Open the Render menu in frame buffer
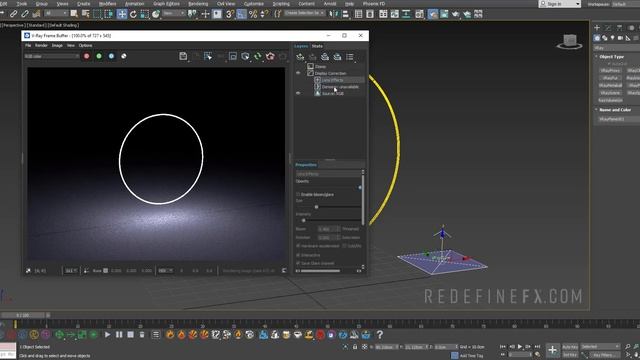This screenshot has width=640, height=360. (41, 45)
